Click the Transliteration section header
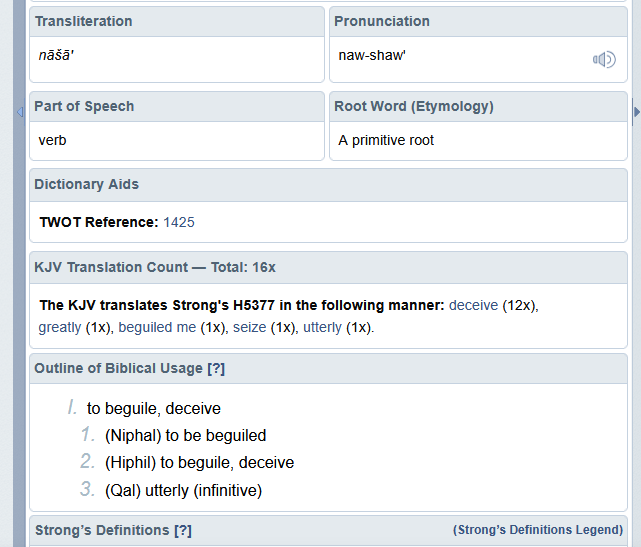641x547 pixels. point(83,21)
